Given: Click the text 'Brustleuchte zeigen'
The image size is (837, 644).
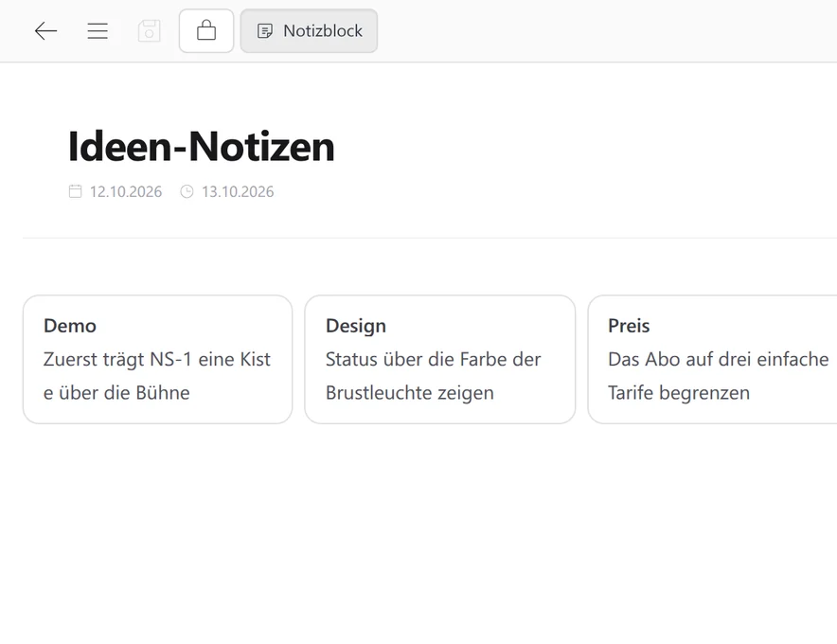Looking at the screenshot, I should pyautogui.click(x=410, y=393).
